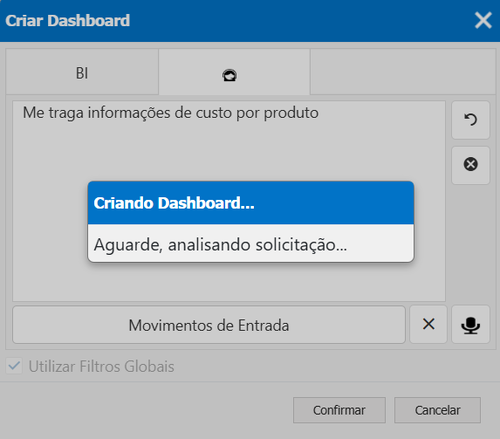Screen dimensions: 500x439
Task: Close the Criar Dashboard dialog window
Action: [483, 20]
